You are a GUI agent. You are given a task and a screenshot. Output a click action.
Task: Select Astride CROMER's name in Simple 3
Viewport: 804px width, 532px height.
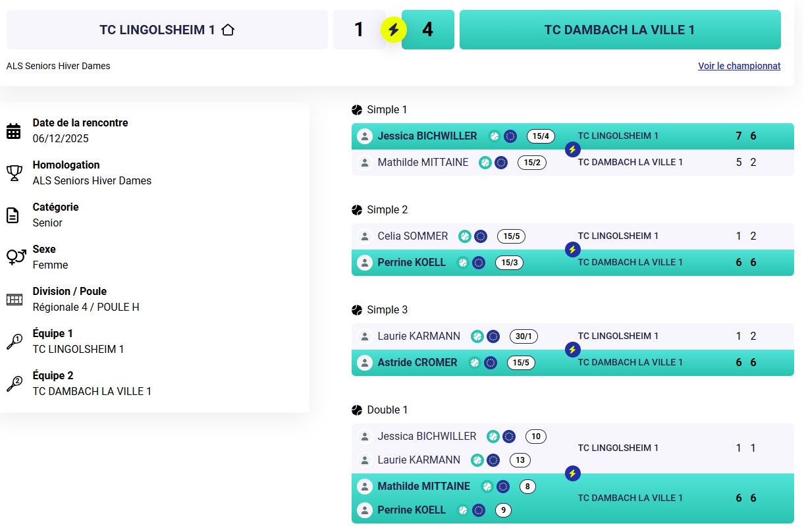(x=417, y=363)
